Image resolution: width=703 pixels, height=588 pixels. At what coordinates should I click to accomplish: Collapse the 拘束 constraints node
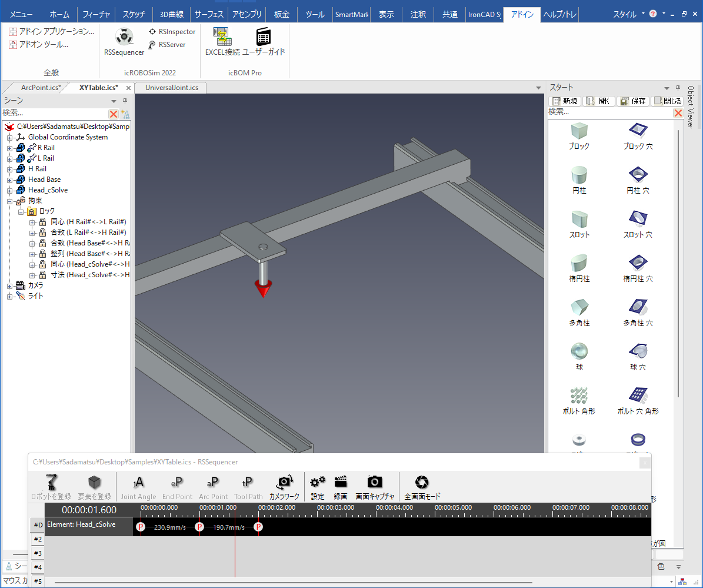point(9,201)
